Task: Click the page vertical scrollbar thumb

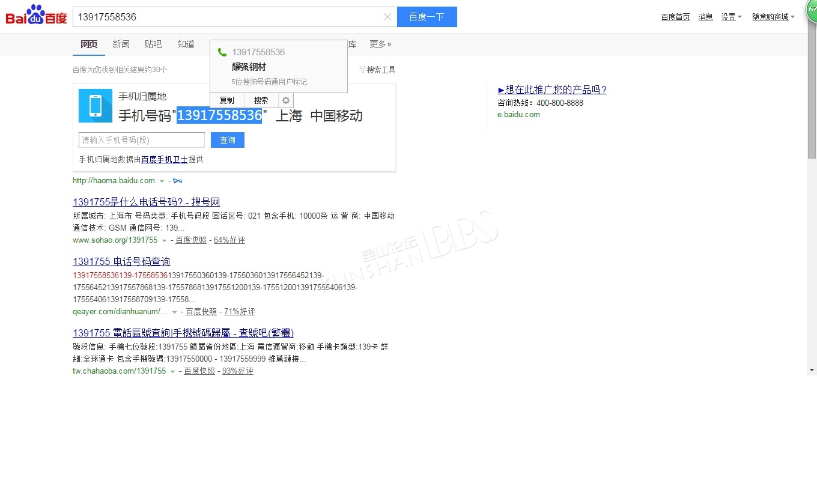Action: (x=812, y=90)
